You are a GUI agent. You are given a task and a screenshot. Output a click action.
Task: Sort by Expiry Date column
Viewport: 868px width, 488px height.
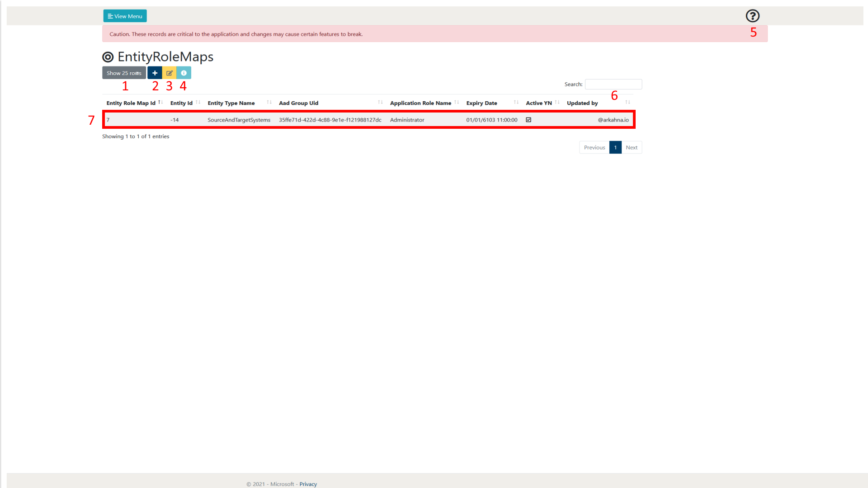pos(492,103)
